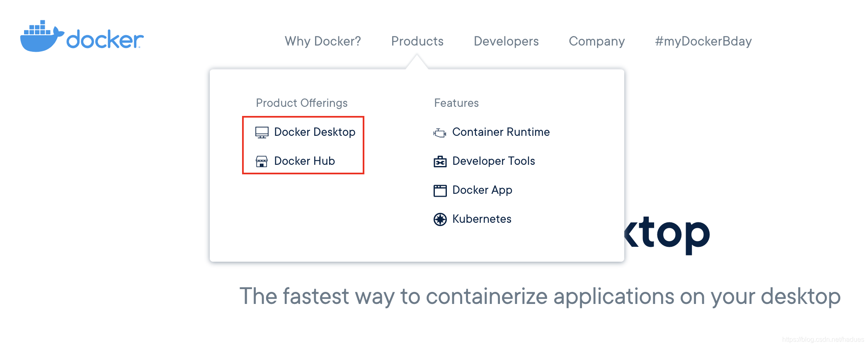Click the Docker Hub storefront icon
Image resolution: width=868 pixels, height=347 pixels.
(262, 161)
